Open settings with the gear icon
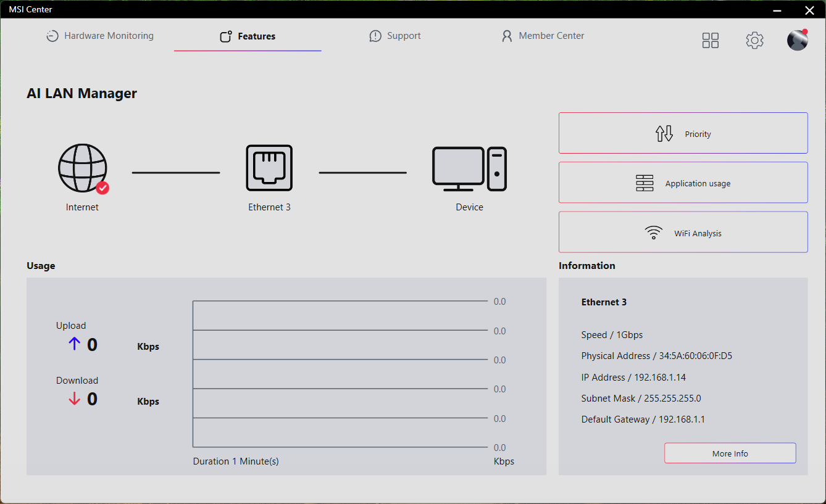The image size is (826, 504). [x=754, y=41]
